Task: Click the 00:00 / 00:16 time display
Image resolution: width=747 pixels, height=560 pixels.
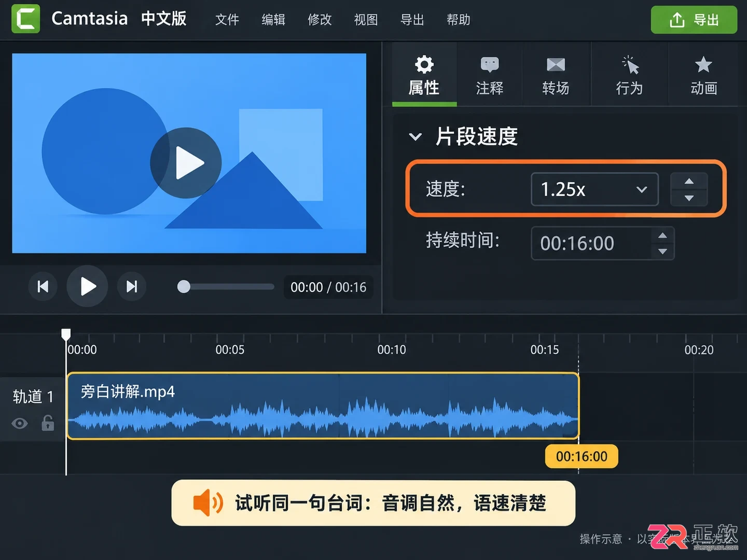Action: 328,287
